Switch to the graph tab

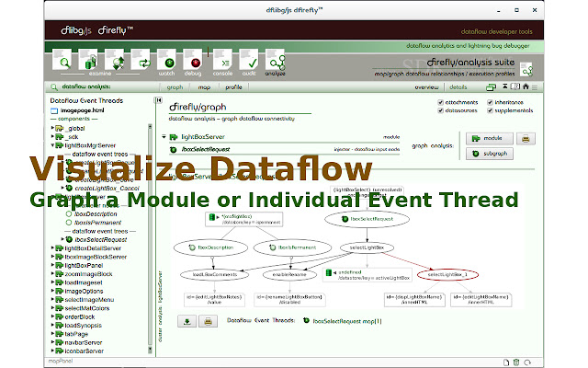coord(175,87)
